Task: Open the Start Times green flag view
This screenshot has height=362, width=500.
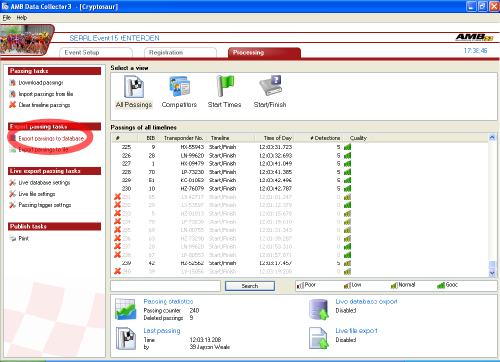Action: pos(225,92)
